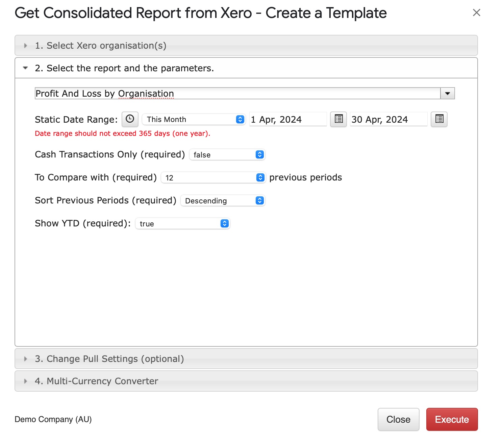Collapse section 2 Select the report and parameters

[x=124, y=68]
